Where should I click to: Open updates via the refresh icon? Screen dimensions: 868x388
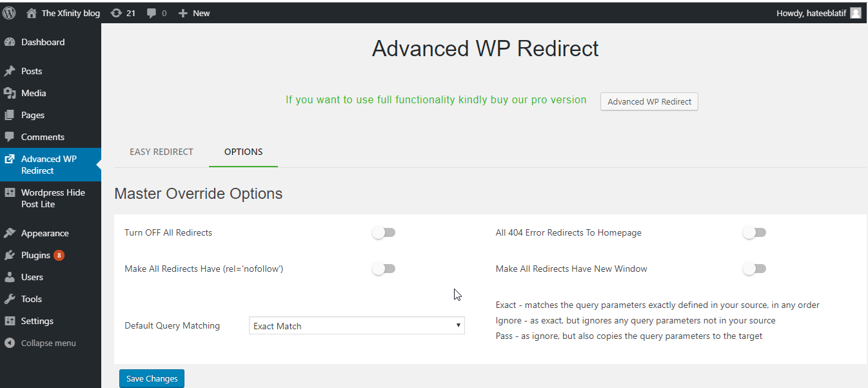click(116, 13)
